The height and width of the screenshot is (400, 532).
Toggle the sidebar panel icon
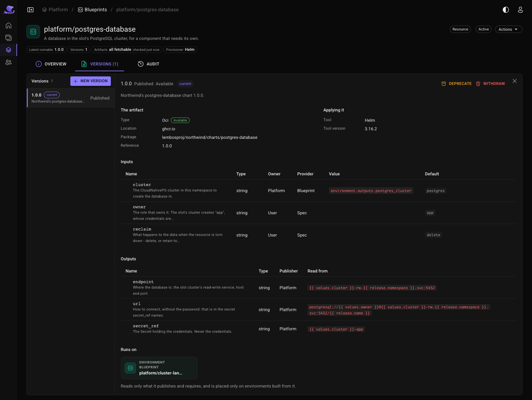point(30,10)
